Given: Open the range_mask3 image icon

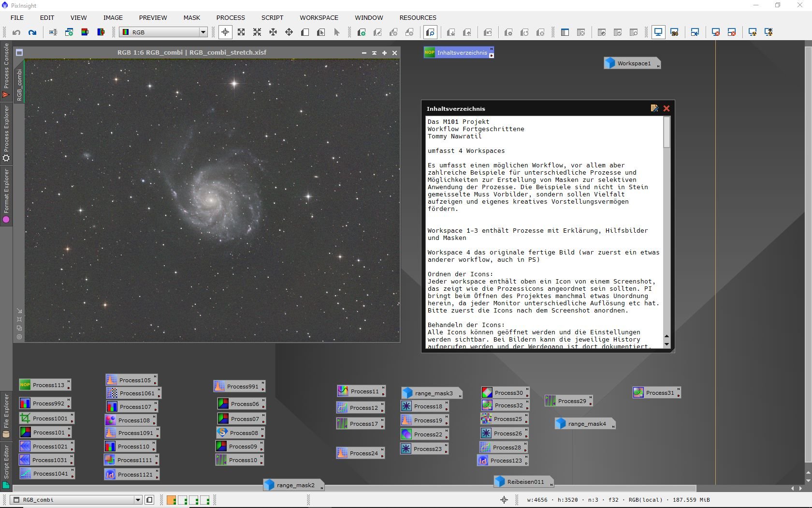Looking at the screenshot, I should click(432, 393).
